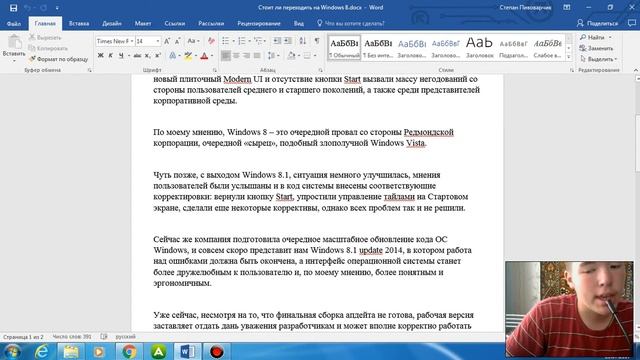Click the numbered list icon
This screenshot has height=360, width=640.
pyautogui.click(x=242, y=41)
